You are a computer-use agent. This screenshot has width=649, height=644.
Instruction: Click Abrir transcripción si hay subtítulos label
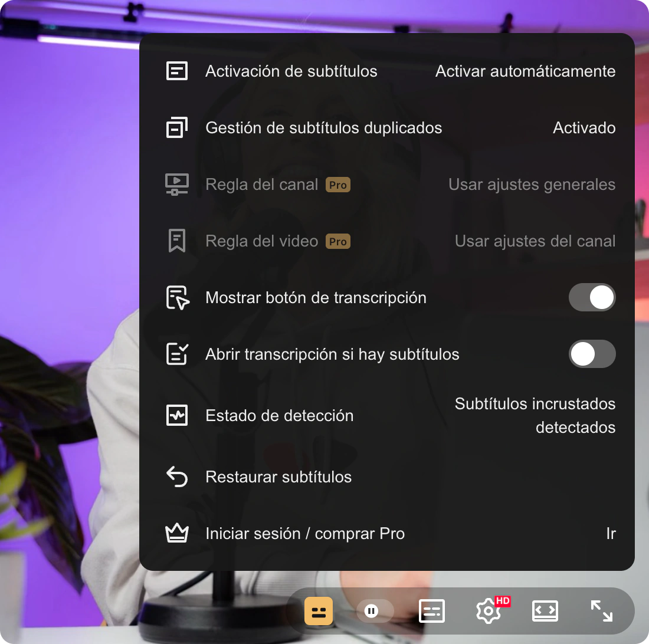click(332, 354)
